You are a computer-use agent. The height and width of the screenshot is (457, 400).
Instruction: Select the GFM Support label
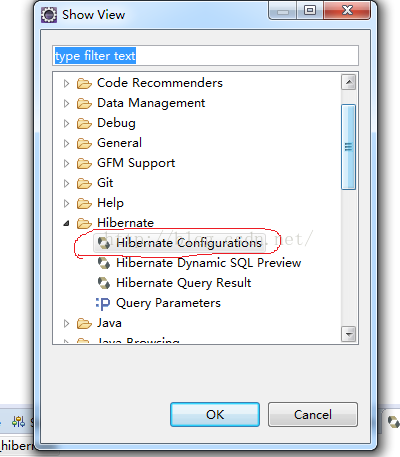[136, 163]
